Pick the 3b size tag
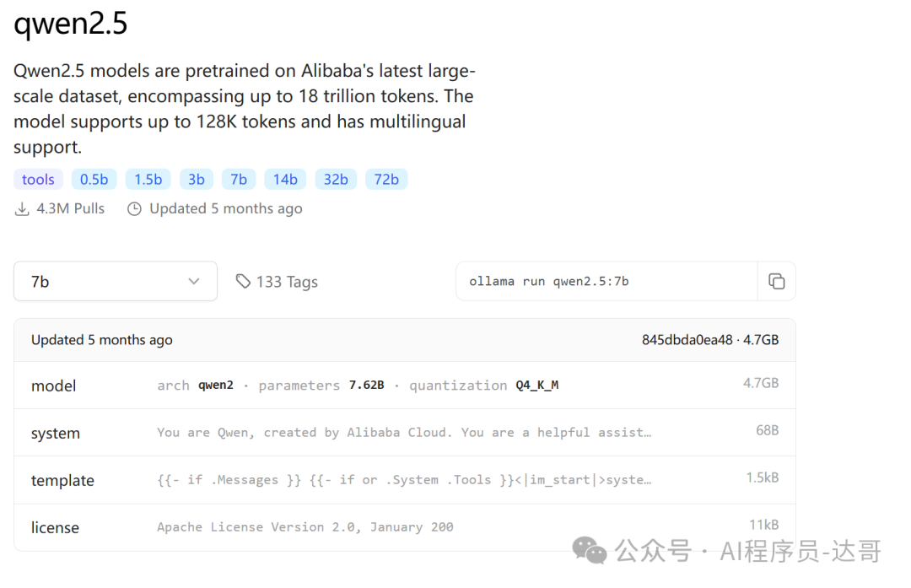The width and height of the screenshot is (911, 588). [197, 180]
